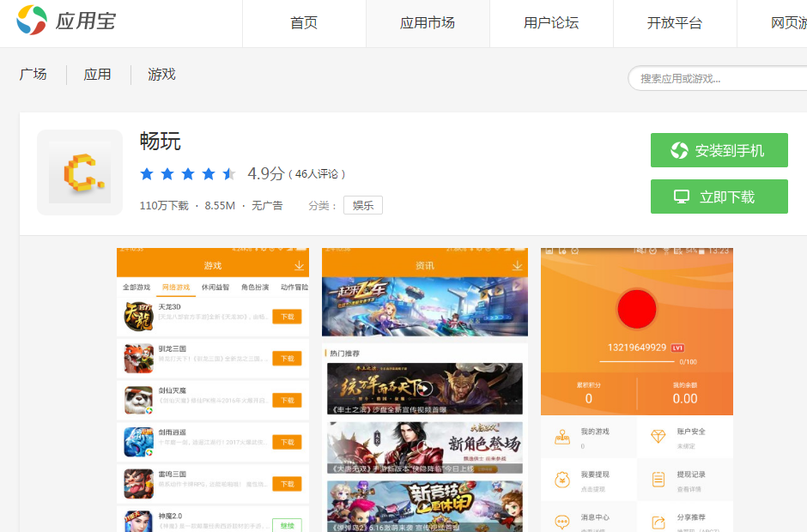Open the 广场 sub-navigation link
This screenshot has height=532, width=807.
click(x=33, y=75)
